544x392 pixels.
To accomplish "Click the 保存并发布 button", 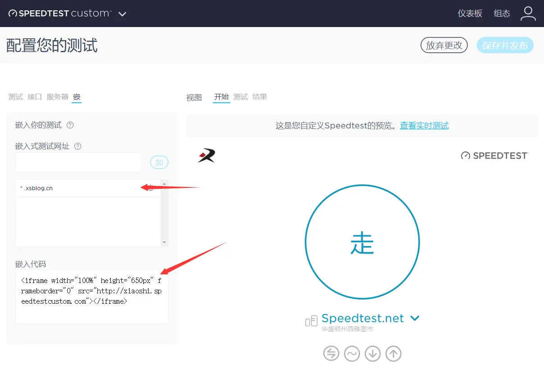I will tap(505, 45).
